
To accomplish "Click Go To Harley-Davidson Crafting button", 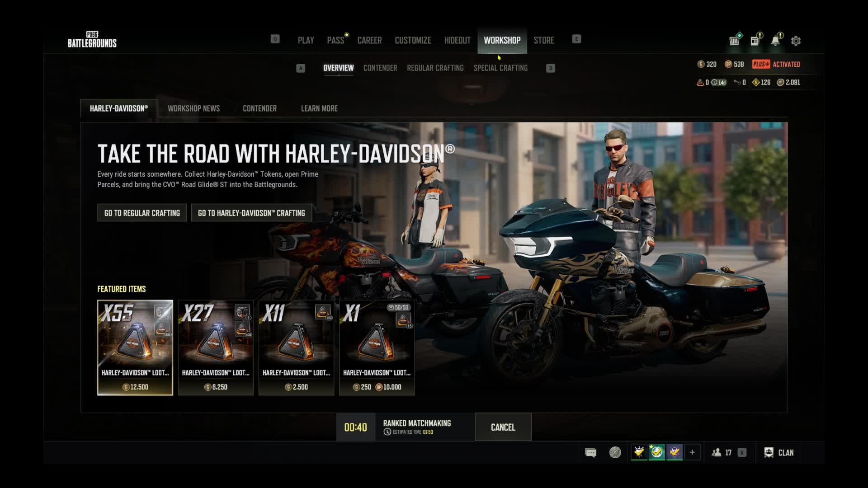I will point(251,213).
